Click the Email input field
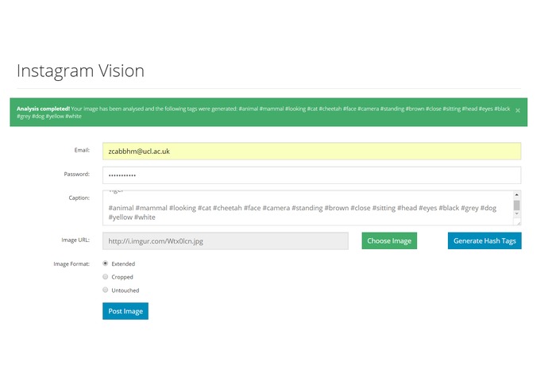Viewport: 552px width, 392px height. click(x=311, y=152)
